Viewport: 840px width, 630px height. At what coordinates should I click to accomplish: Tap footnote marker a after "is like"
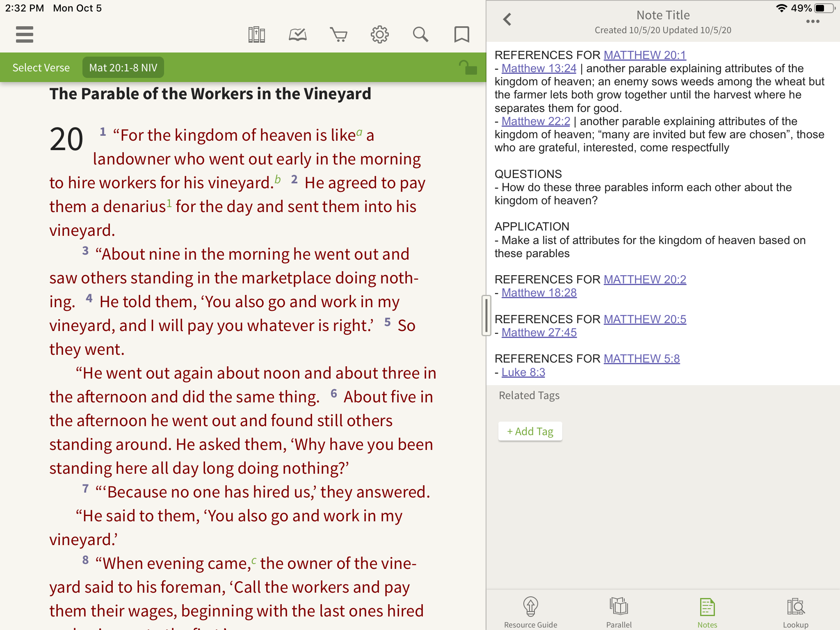359,132
